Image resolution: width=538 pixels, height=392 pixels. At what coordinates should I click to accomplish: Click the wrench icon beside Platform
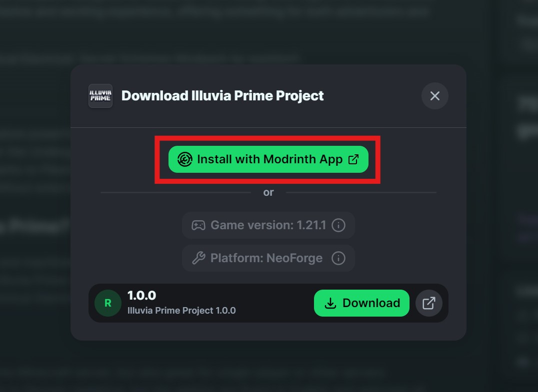click(x=198, y=258)
